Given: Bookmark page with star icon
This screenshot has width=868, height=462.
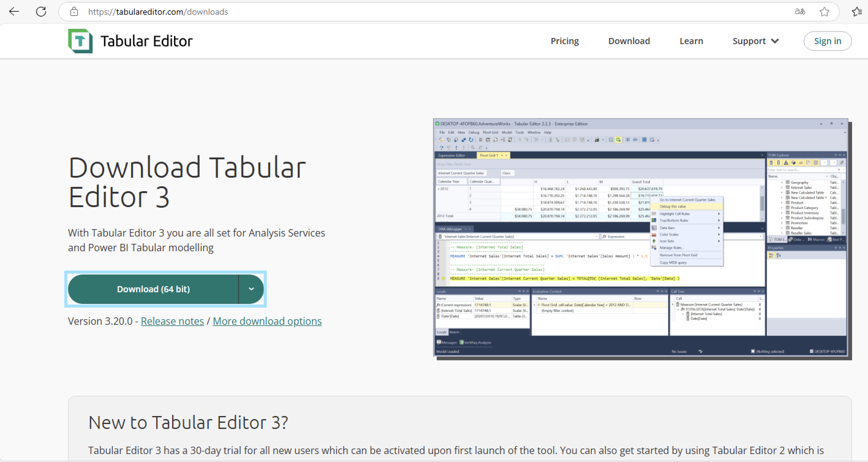Looking at the screenshot, I should [824, 12].
